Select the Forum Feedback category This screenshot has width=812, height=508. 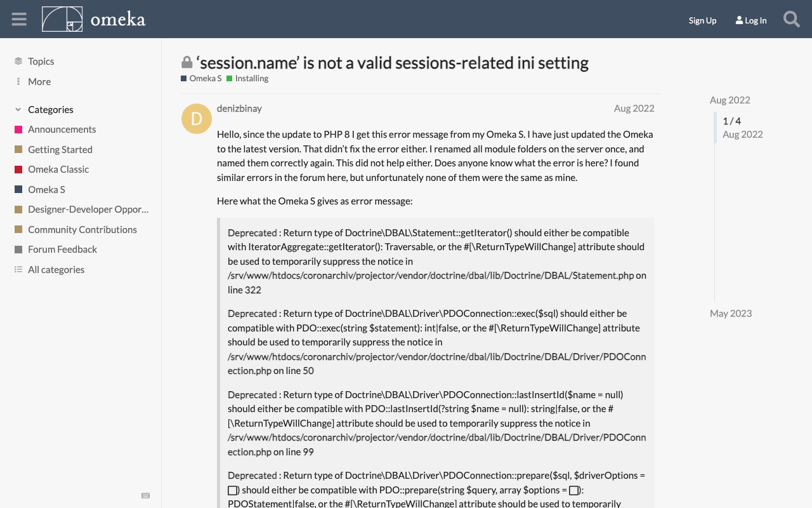tap(62, 249)
